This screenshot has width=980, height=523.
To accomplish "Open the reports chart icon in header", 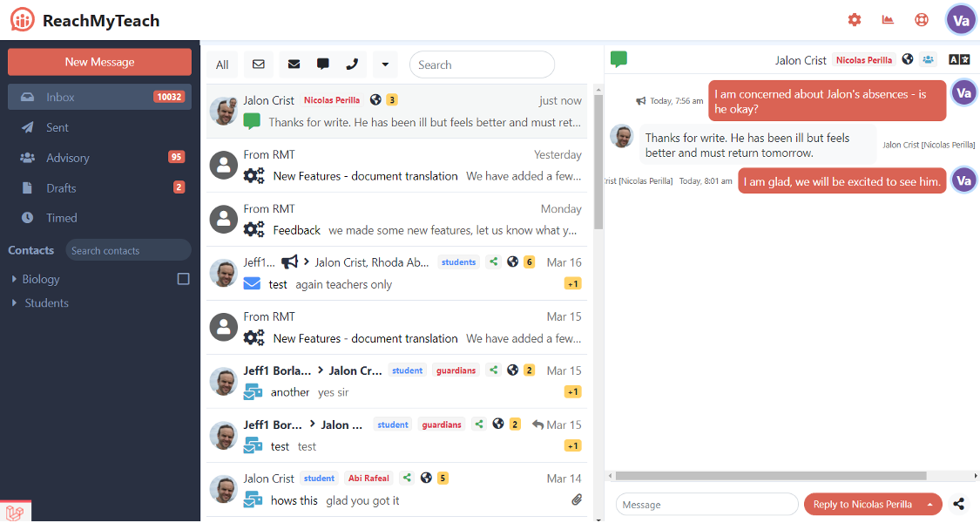I will [x=888, y=20].
